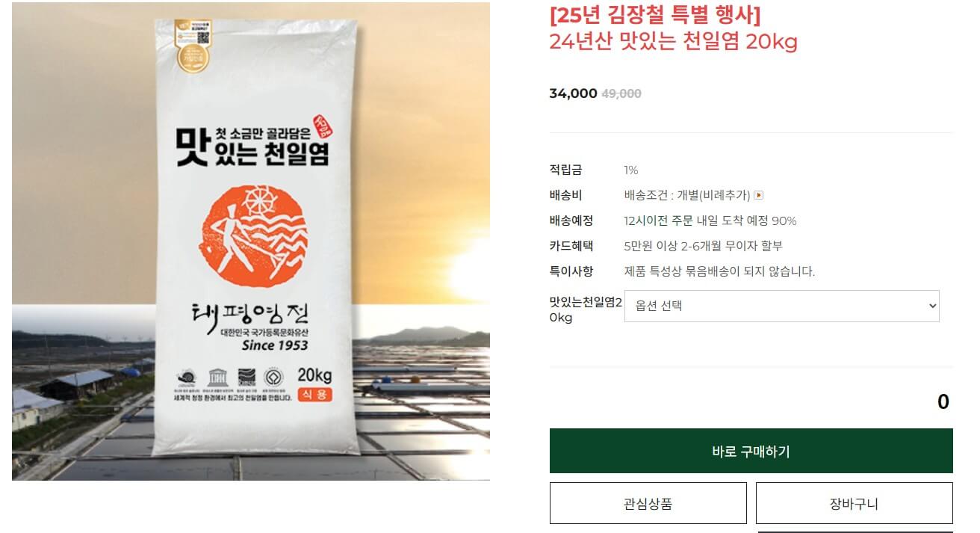980x533 pixels.
Task: Click the 바로 구매하기 button
Action: (751, 451)
